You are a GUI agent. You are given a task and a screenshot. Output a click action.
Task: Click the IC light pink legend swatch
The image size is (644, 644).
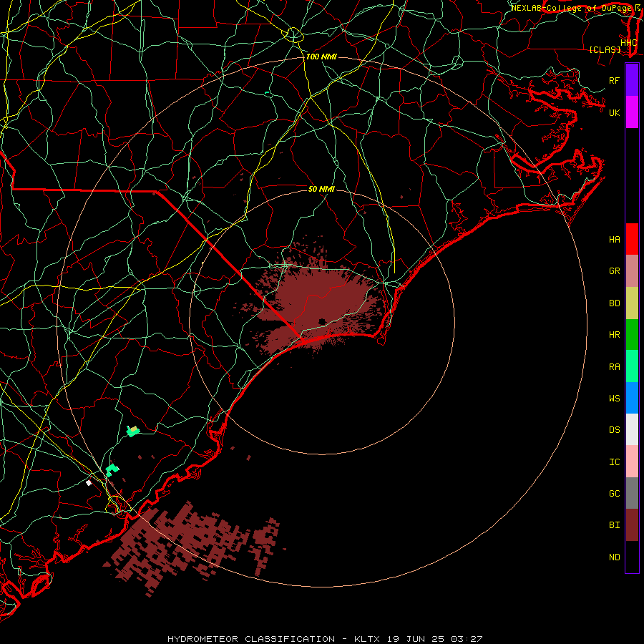pos(632,462)
